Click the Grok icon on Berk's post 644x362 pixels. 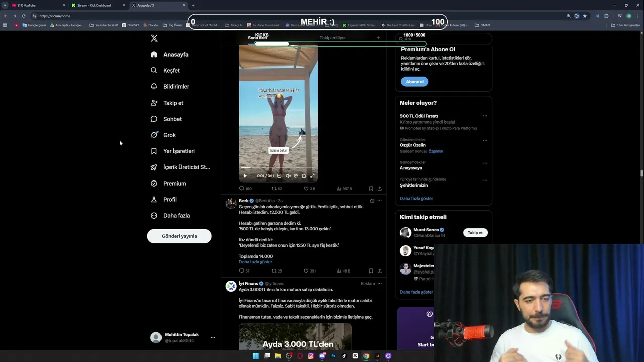(372, 201)
